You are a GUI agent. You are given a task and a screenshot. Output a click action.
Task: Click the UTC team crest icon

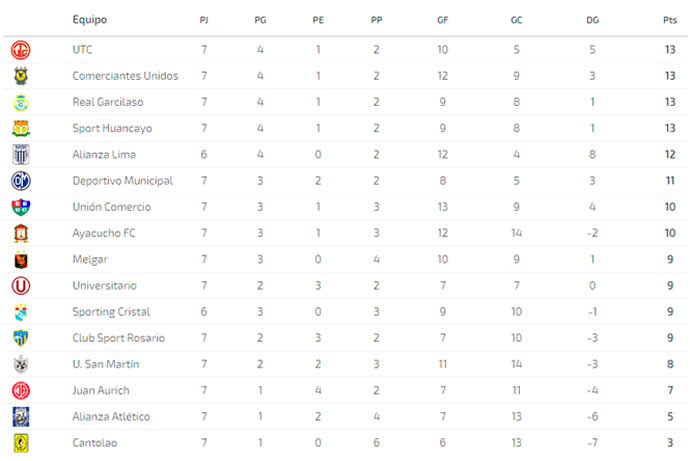pyautogui.click(x=21, y=50)
